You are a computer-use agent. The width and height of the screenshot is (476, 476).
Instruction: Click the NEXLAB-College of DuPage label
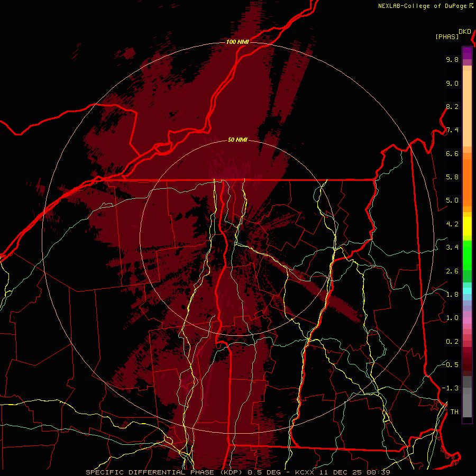tap(422, 6)
